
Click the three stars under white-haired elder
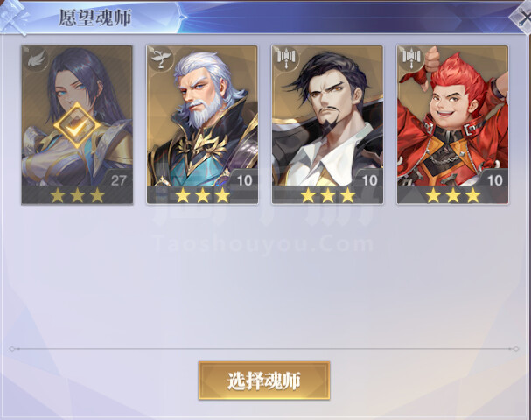[x=202, y=195]
